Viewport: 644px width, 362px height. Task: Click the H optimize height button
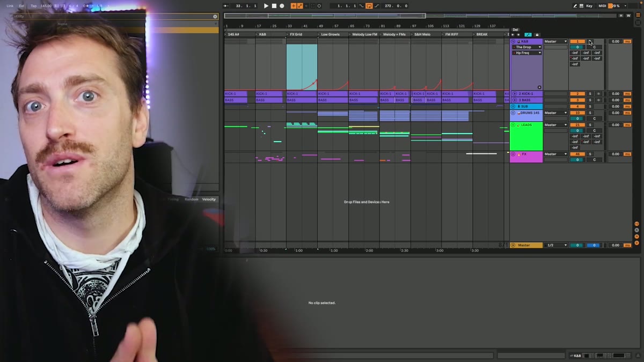[621, 16]
